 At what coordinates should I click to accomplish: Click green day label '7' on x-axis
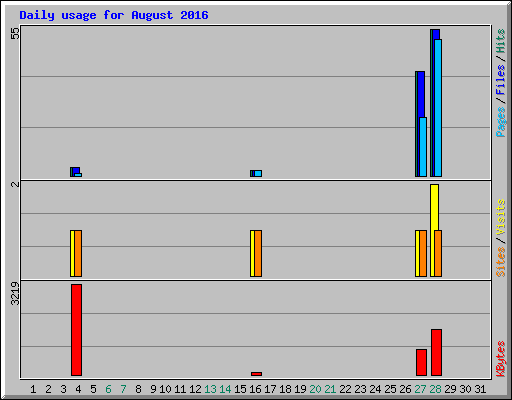(123, 389)
